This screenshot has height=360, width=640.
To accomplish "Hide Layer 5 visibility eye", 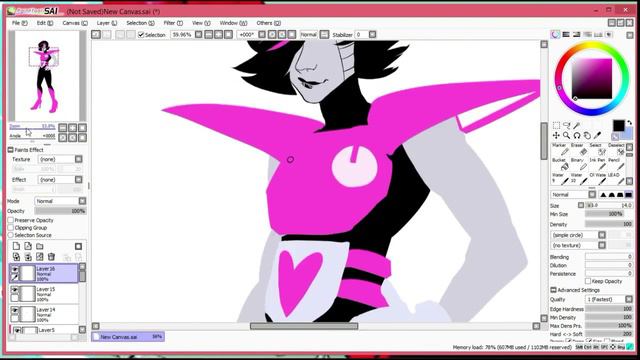I will [x=17, y=330].
